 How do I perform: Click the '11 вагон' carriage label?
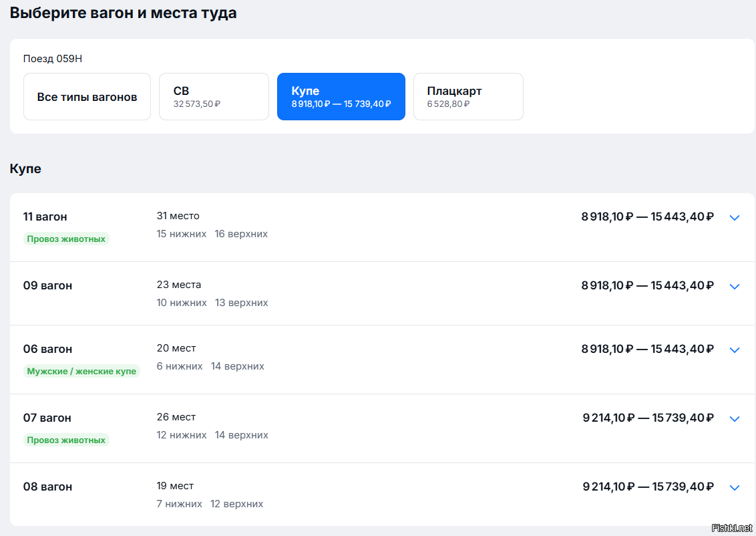[x=45, y=217]
